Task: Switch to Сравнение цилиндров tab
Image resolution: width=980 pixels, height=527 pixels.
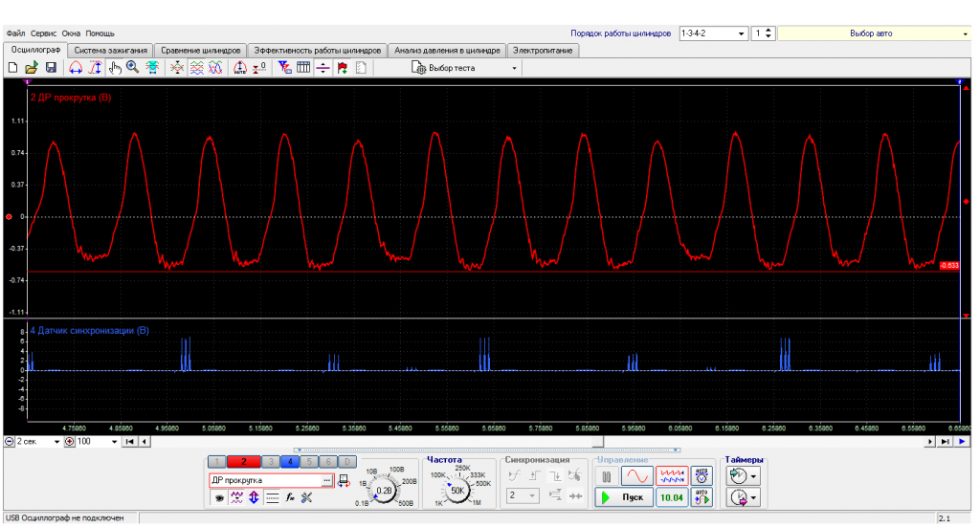Action: coord(201,51)
